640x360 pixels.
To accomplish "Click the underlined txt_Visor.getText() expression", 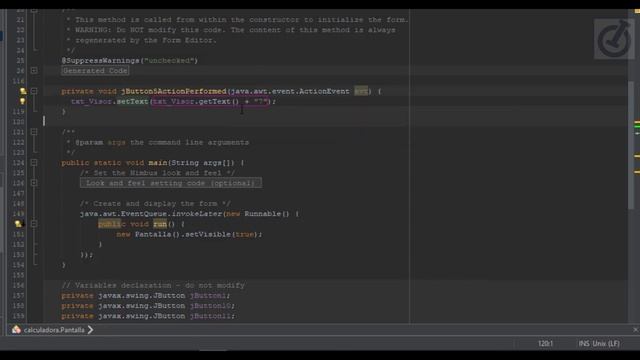I will click(x=196, y=101).
